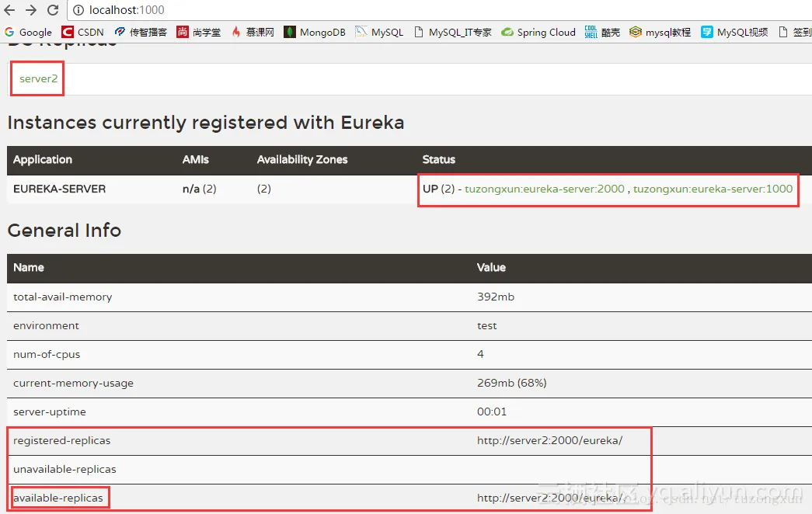Reload the current page
The image size is (812, 514).
53,11
